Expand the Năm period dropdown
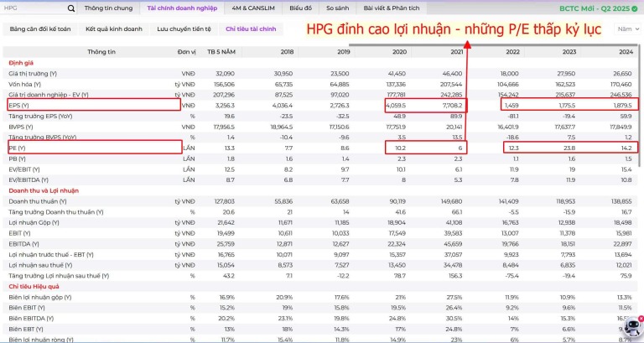The width and height of the screenshot is (644, 343). click(x=628, y=29)
